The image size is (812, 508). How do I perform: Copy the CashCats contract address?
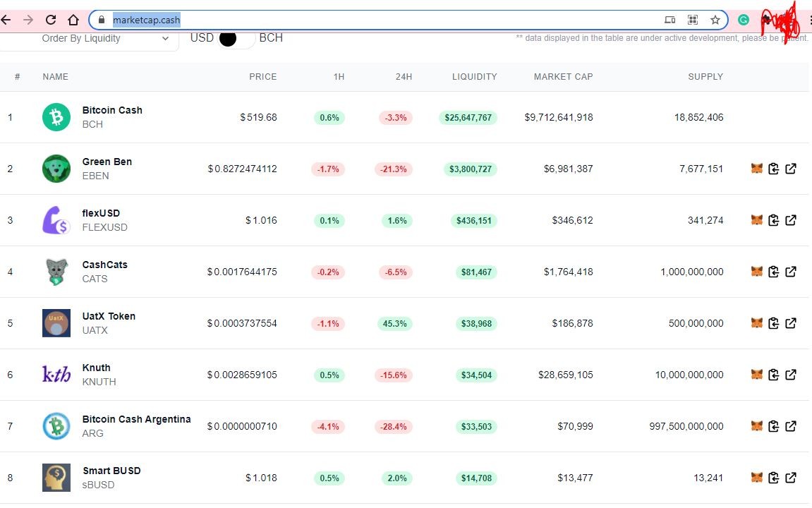coord(774,272)
